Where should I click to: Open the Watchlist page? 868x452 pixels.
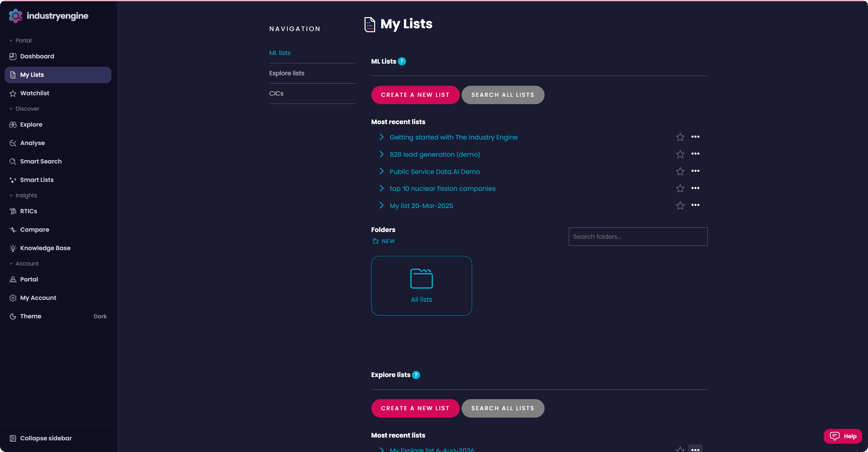tap(58, 93)
